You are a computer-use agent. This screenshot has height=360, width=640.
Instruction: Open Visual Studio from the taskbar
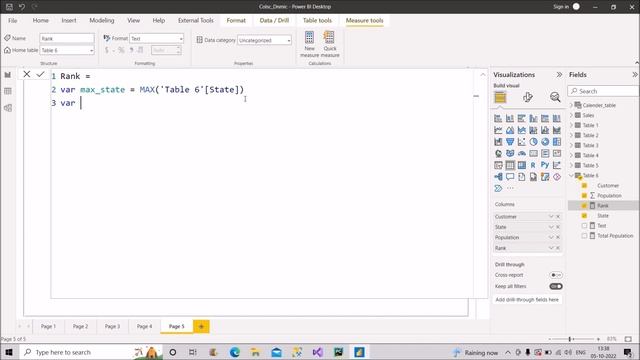tap(318, 352)
